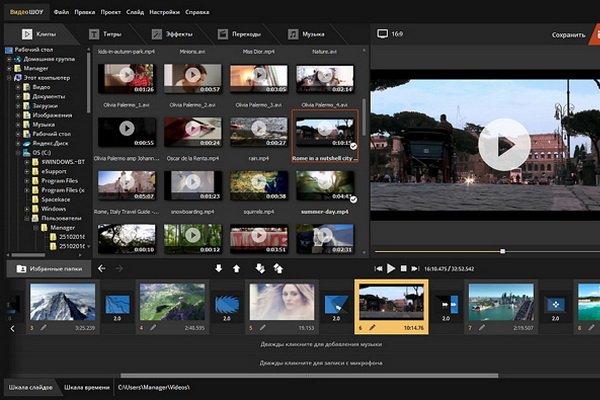600x400 pixels.
Task: Open the Избранные папки button
Action: tap(48, 268)
